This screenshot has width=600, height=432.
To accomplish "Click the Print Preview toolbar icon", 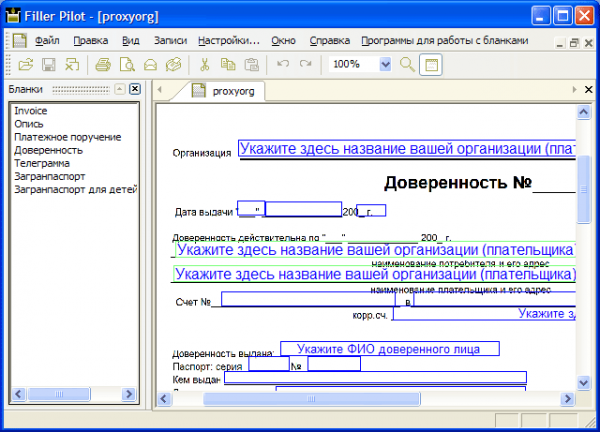I will click(127, 64).
